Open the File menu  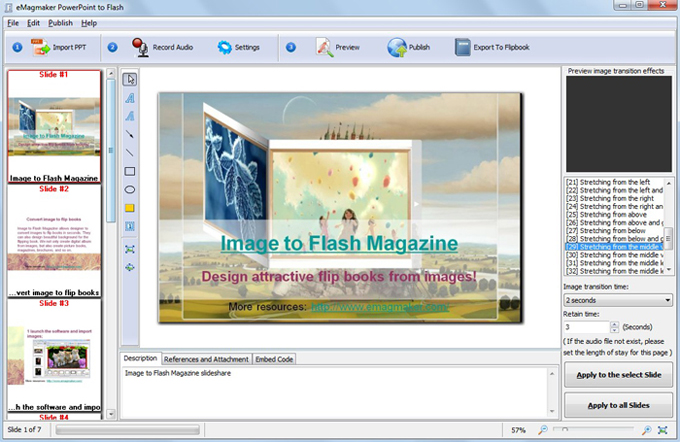[13, 23]
